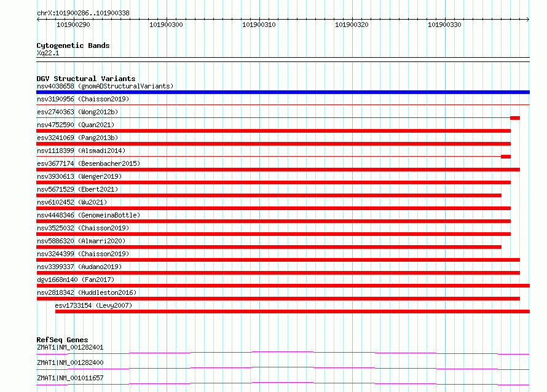Click ruler position 101900300
547x392 pixels.
[x=166, y=25]
